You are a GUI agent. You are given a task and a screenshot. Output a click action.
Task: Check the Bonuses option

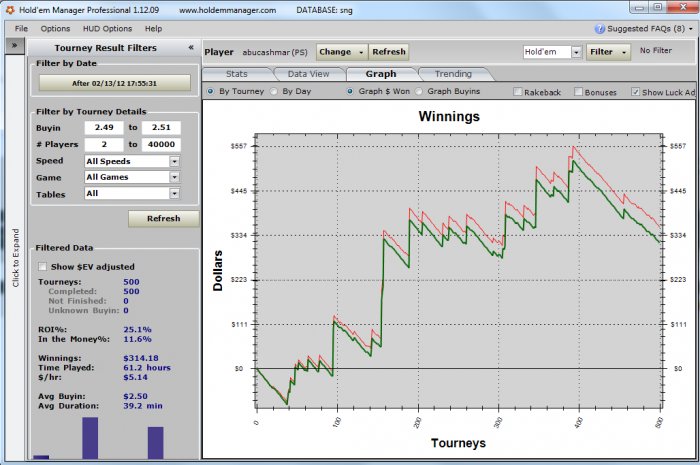click(x=577, y=92)
